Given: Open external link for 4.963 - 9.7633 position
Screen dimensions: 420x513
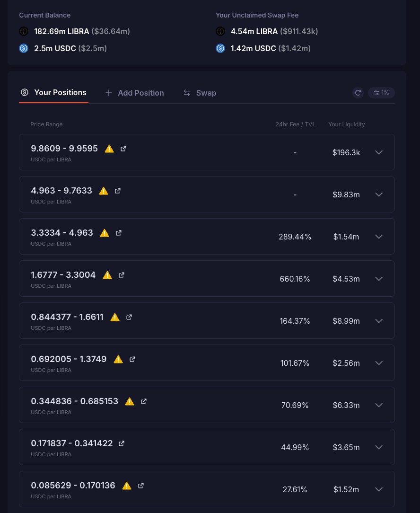Looking at the screenshot, I should click(x=118, y=191).
